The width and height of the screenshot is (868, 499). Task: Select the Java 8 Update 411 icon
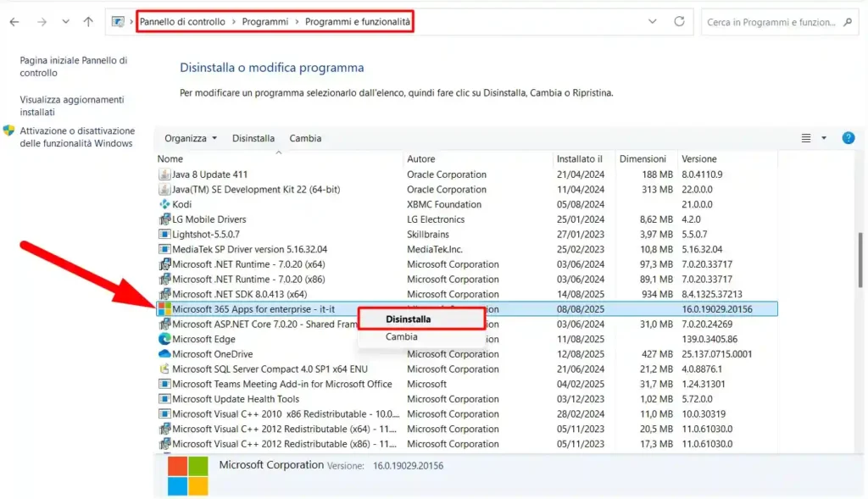[164, 174]
